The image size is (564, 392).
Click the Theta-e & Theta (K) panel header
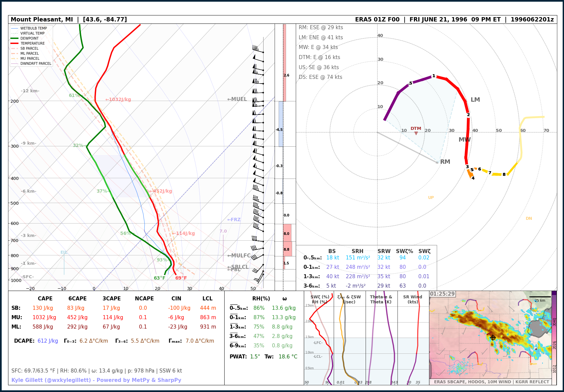tap(381, 299)
